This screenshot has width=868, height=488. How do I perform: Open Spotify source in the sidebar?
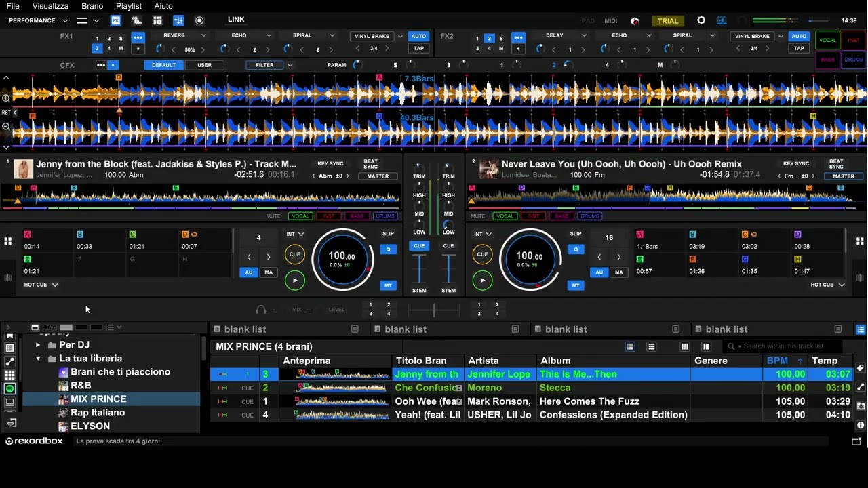[x=9, y=389]
